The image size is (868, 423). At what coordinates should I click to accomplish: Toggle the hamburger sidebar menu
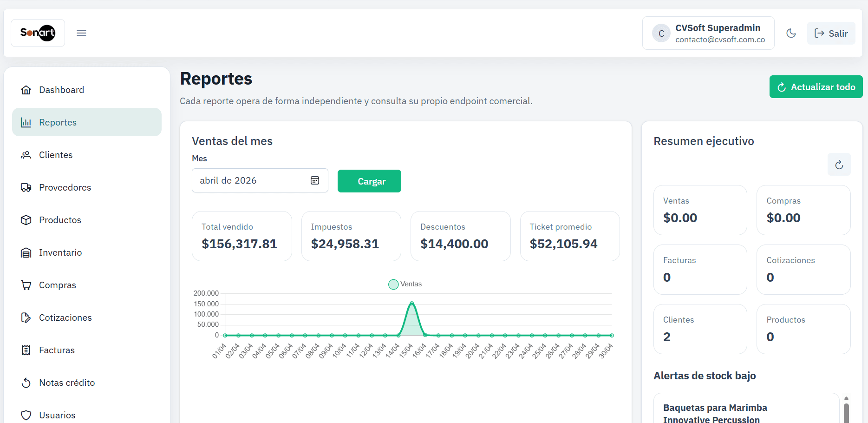pos(81,33)
